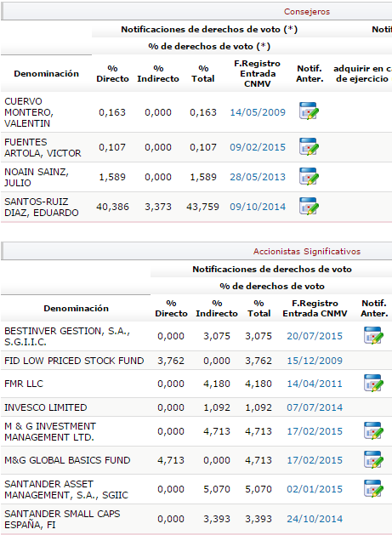
Task: Select the Denominación header in Accionistas table
Action: (x=76, y=309)
